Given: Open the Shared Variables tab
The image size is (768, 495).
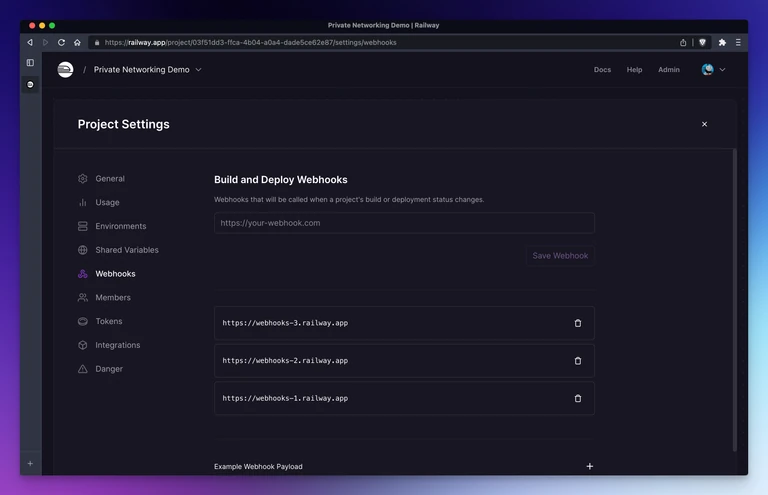Looking at the screenshot, I should [x=119, y=250].
